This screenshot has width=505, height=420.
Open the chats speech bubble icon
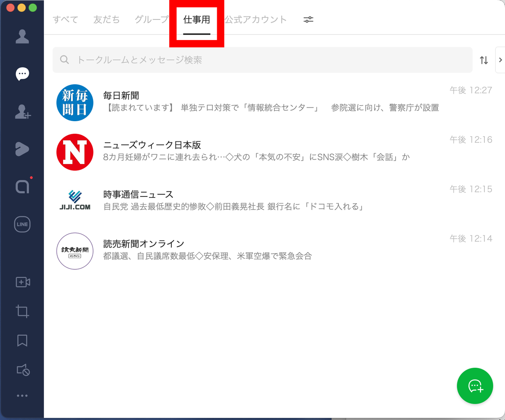[22, 74]
